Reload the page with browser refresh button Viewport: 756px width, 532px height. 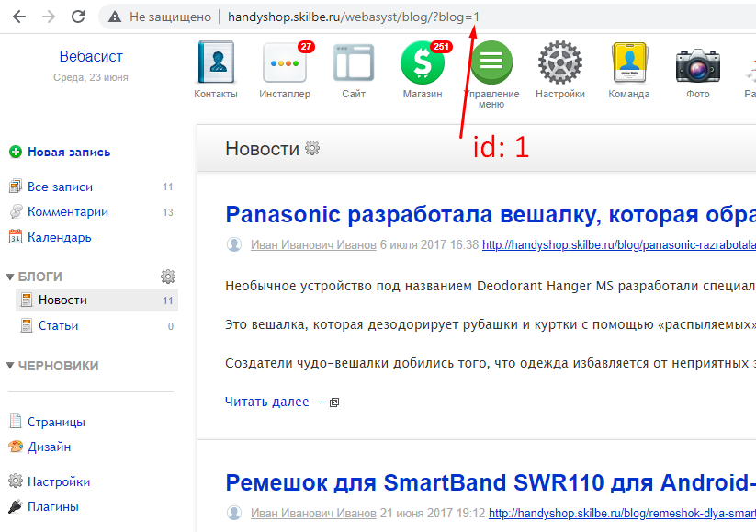(x=78, y=17)
